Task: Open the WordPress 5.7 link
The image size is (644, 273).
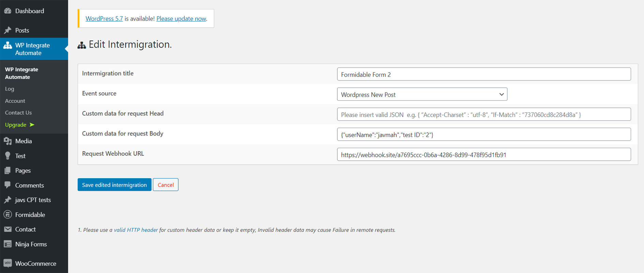Action: (x=104, y=18)
